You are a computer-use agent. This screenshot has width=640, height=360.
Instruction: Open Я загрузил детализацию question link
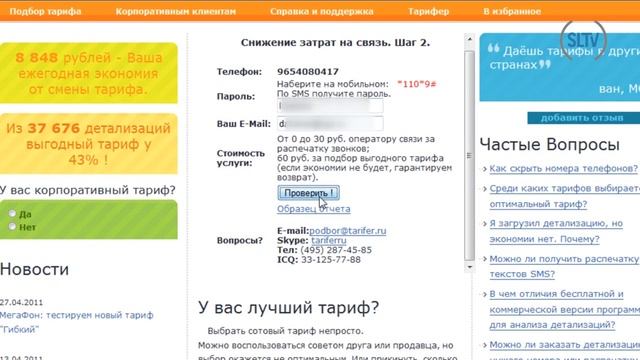[556, 231]
